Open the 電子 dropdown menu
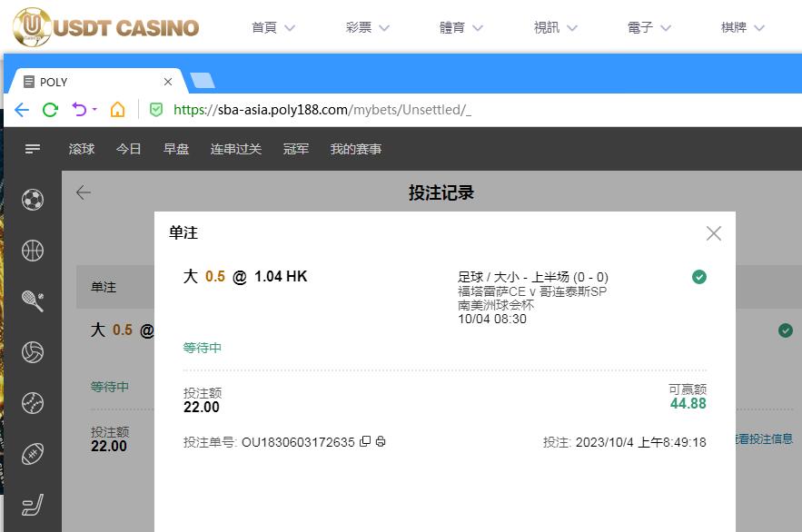Image resolution: width=802 pixels, height=532 pixels. 649,27
